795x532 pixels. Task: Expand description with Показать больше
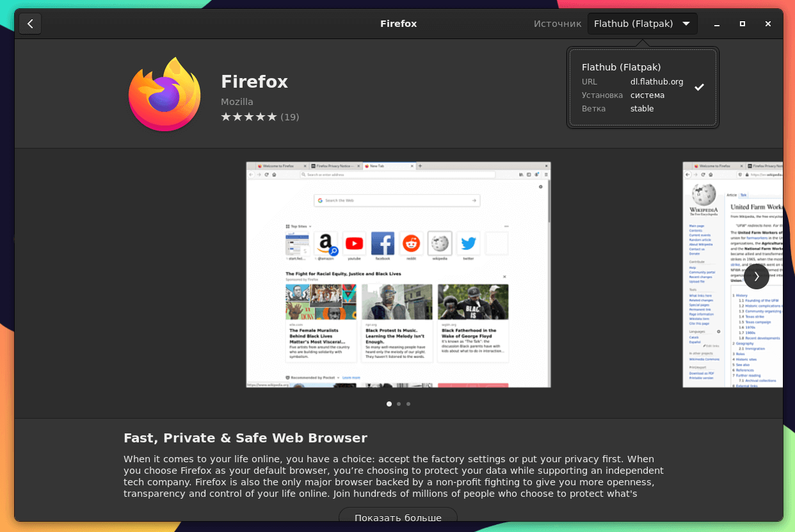(x=398, y=517)
